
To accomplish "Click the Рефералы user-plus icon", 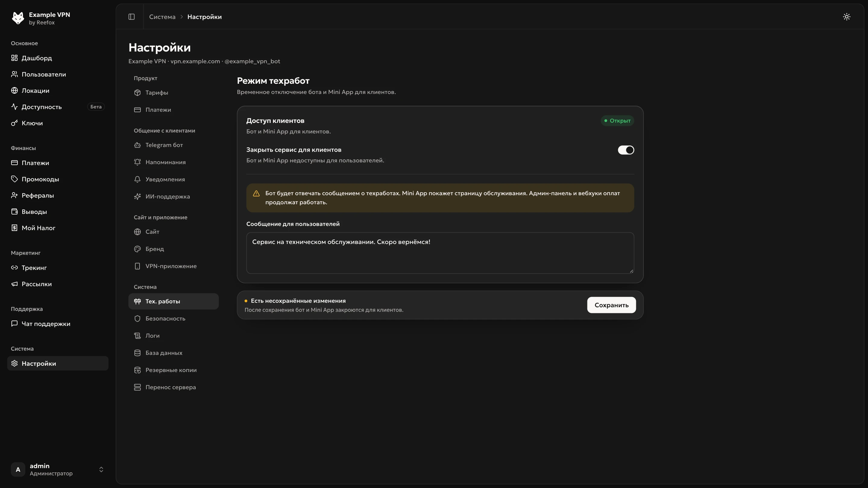I will pos(14,195).
